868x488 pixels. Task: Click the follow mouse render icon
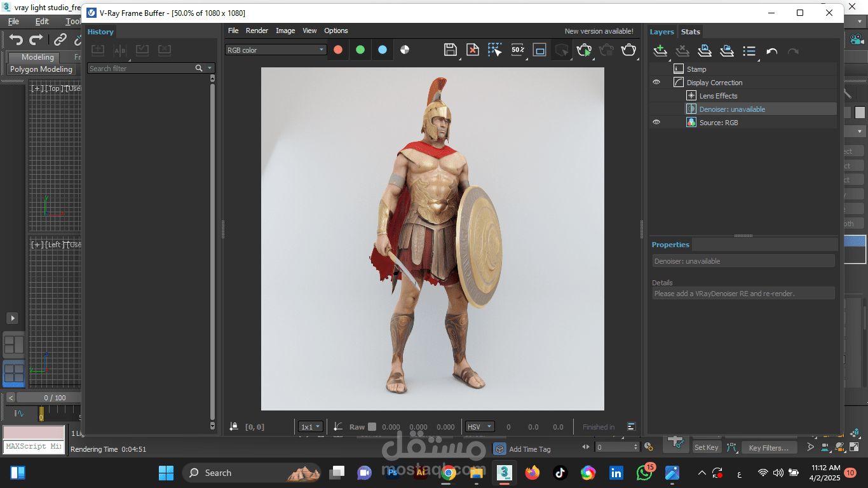tap(494, 50)
